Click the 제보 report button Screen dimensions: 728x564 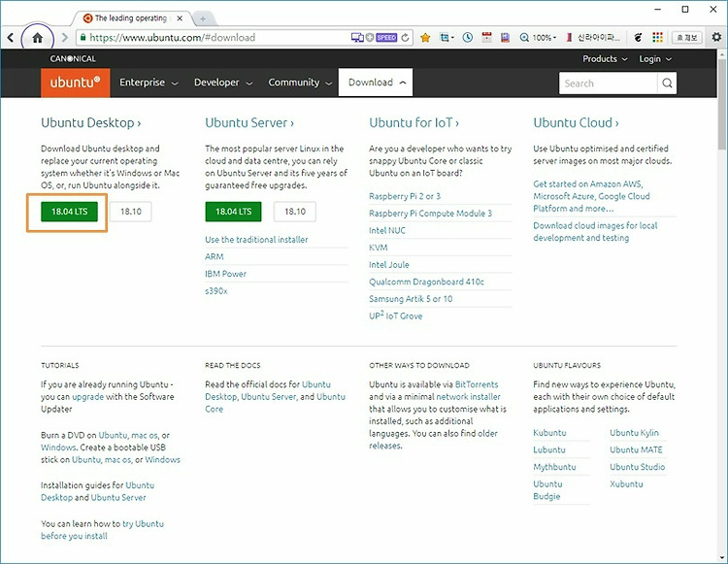click(686, 38)
